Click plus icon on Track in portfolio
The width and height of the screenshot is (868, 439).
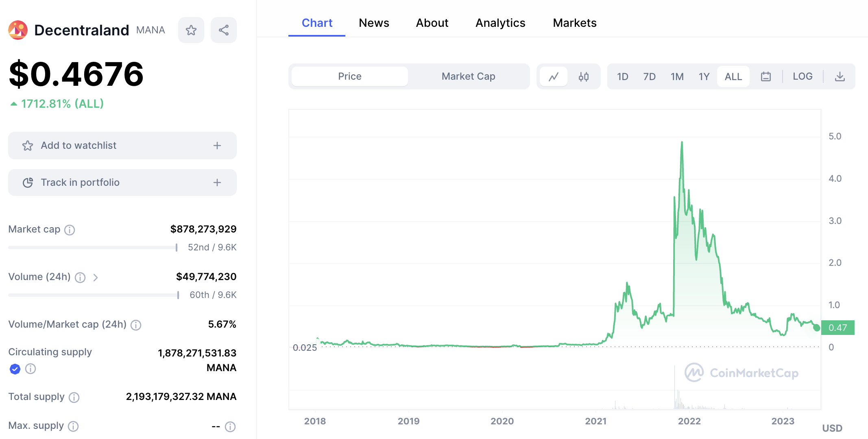(217, 183)
